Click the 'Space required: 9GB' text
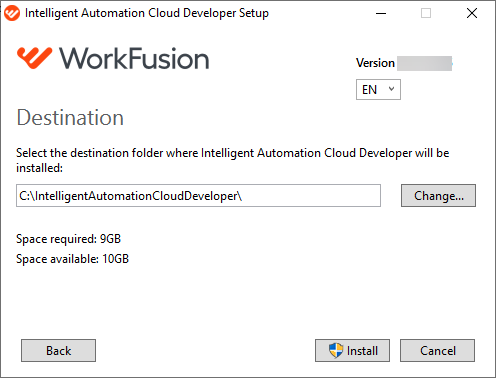The width and height of the screenshot is (496, 378). [x=68, y=239]
